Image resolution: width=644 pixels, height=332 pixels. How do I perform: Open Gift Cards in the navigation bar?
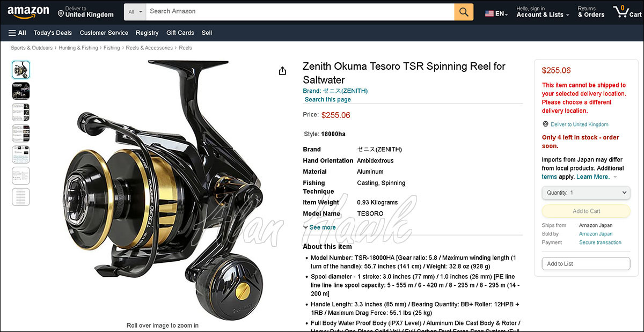[x=180, y=33]
